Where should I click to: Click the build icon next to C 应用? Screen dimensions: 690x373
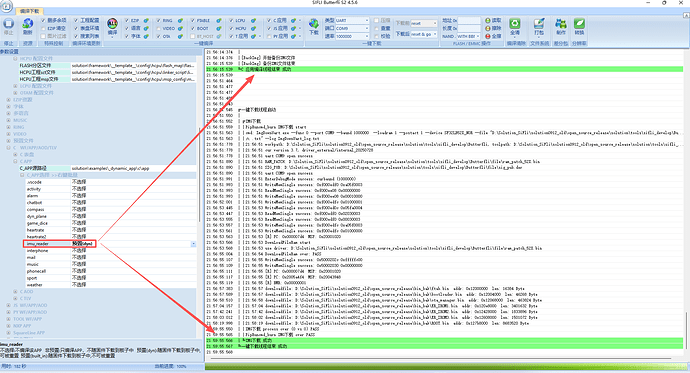coord(294,20)
